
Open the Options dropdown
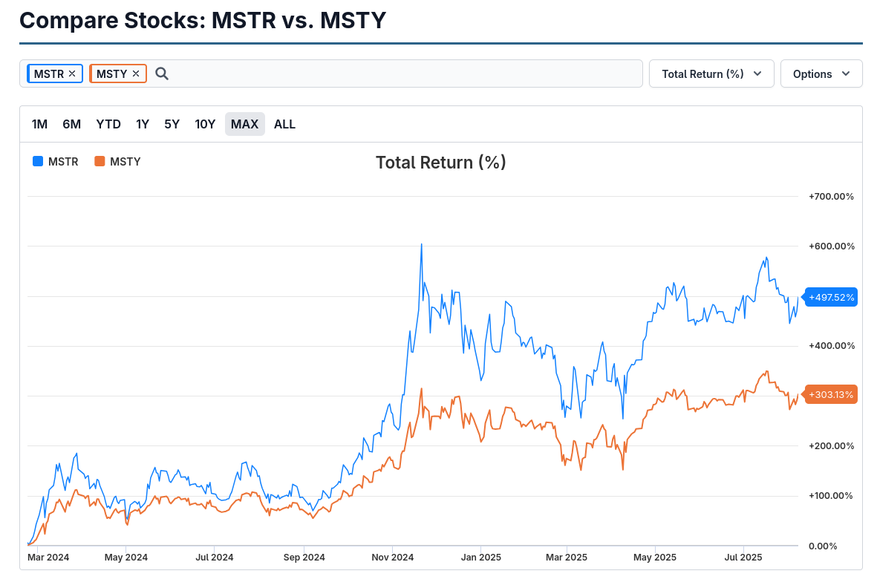(821, 73)
